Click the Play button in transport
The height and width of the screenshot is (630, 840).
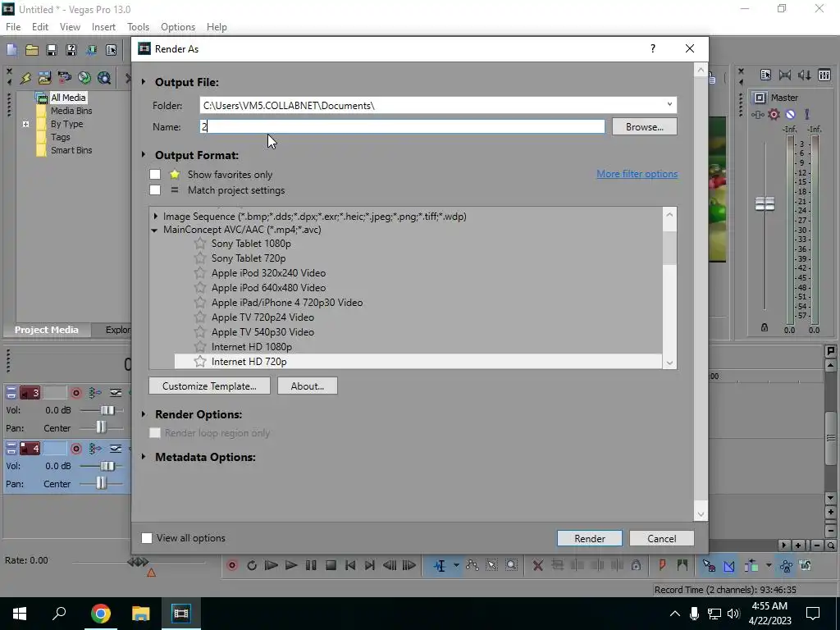[x=291, y=565]
